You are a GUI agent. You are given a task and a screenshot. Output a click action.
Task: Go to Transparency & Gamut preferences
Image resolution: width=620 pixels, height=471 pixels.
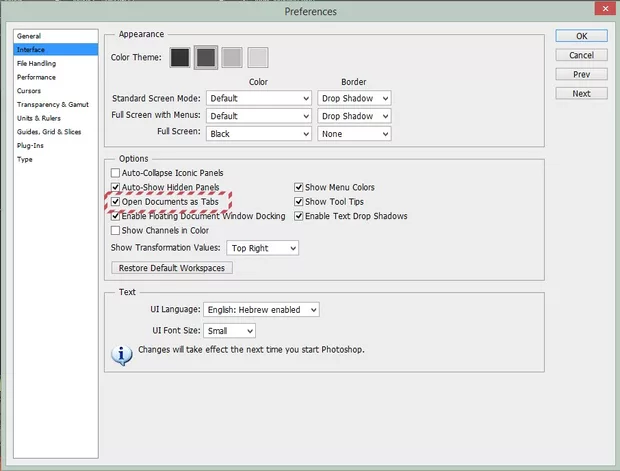point(53,104)
